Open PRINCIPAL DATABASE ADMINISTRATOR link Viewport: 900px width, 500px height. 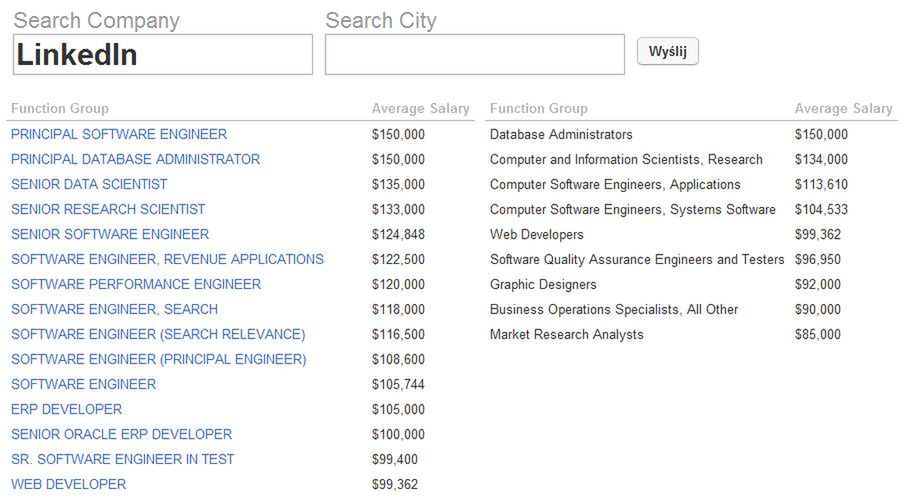pos(135,159)
